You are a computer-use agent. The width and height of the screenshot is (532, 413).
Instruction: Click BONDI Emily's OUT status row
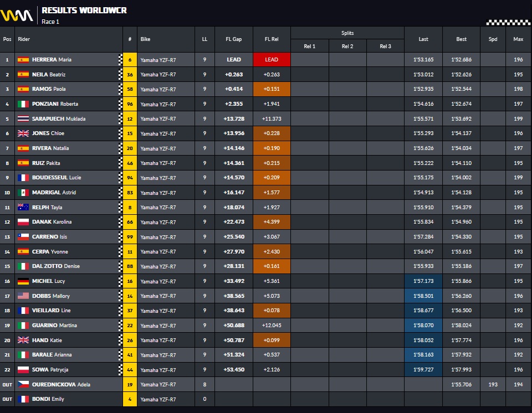(265, 399)
